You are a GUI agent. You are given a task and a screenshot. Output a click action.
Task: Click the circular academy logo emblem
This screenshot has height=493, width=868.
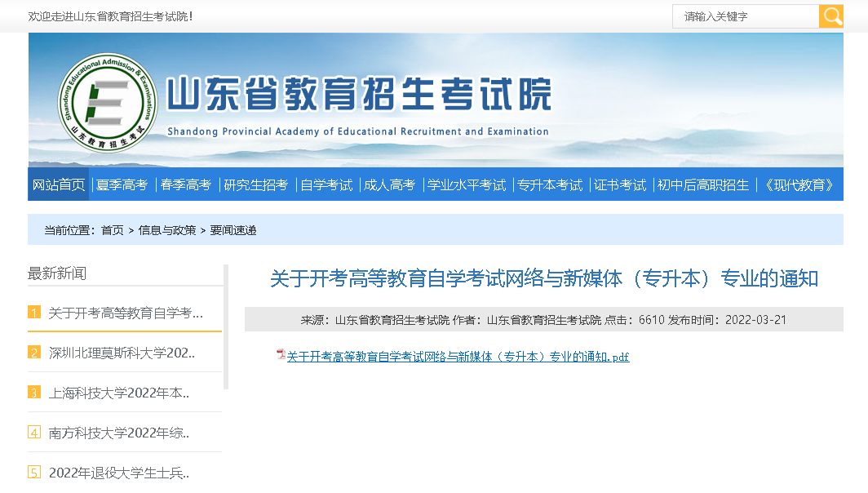pos(108,101)
